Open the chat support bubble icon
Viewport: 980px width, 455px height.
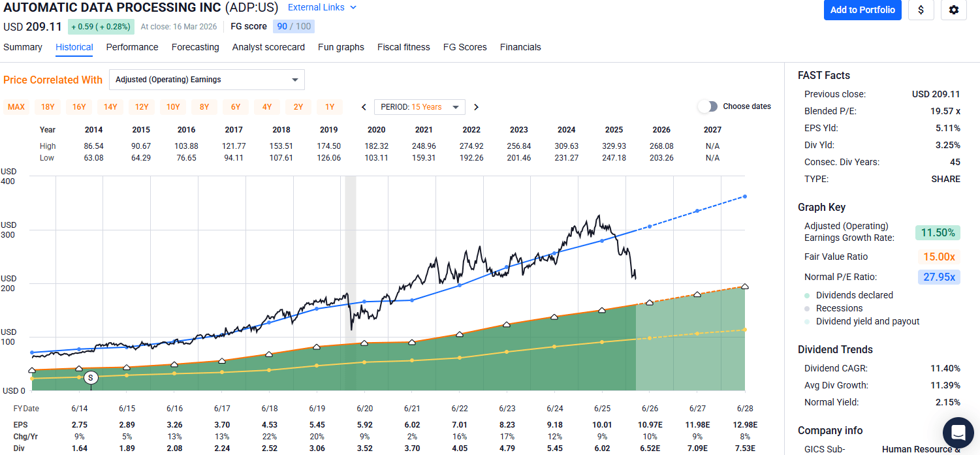958,432
